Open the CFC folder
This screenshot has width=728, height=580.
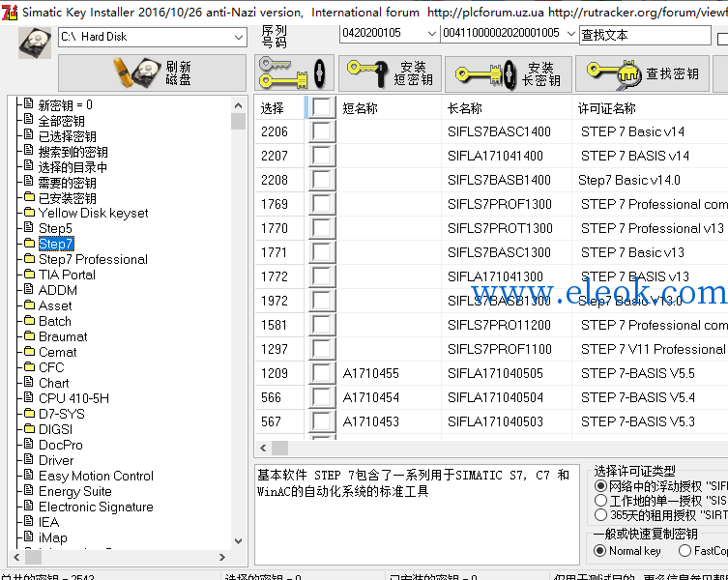[x=51, y=367]
